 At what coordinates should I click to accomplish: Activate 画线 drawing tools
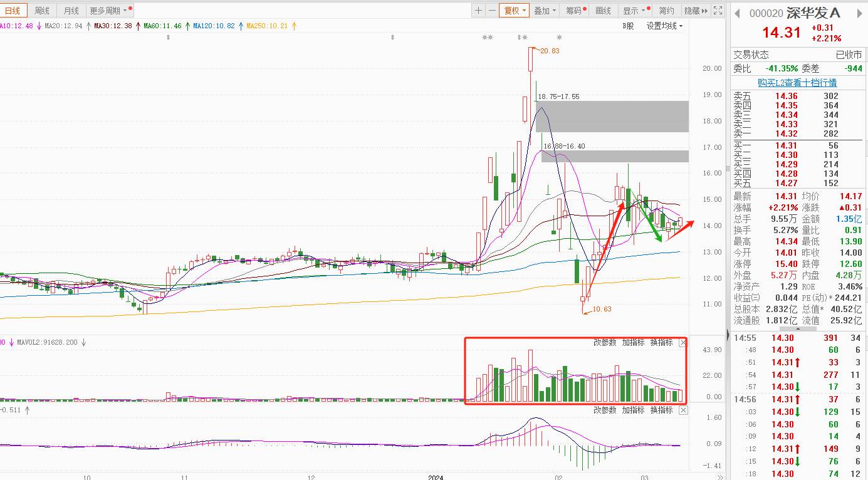tap(603, 11)
